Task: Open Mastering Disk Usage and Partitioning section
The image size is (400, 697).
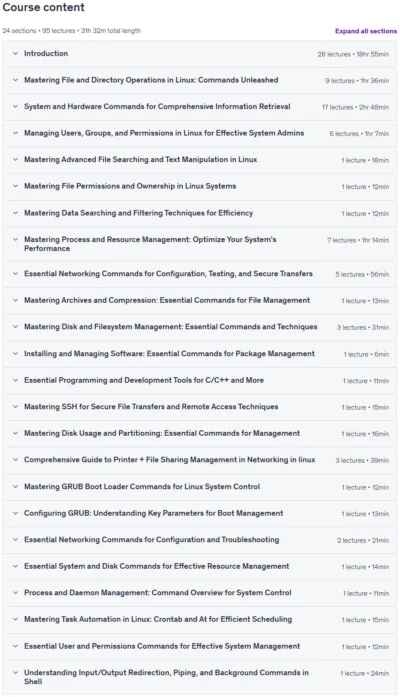Action: click(162, 433)
